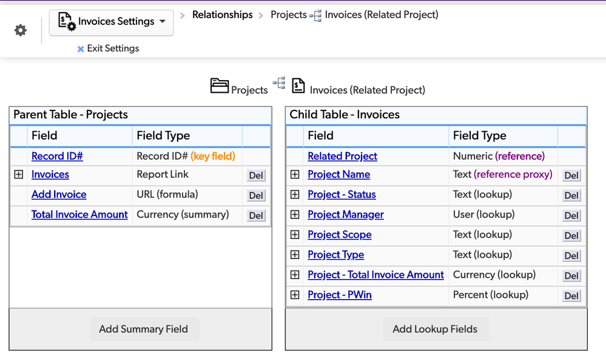Open the Record ID# field link
Viewport: 606px width, 364px height.
pyautogui.click(x=57, y=156)
